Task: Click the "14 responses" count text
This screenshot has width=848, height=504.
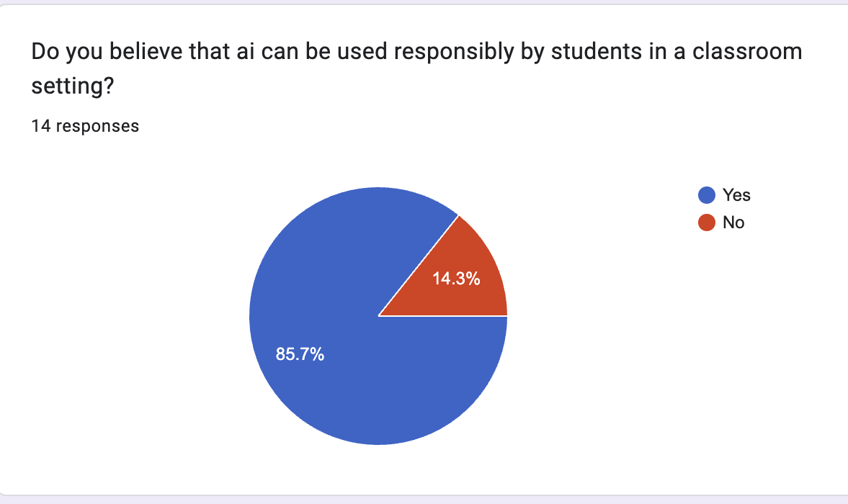Action: click(x=85, y=126)
